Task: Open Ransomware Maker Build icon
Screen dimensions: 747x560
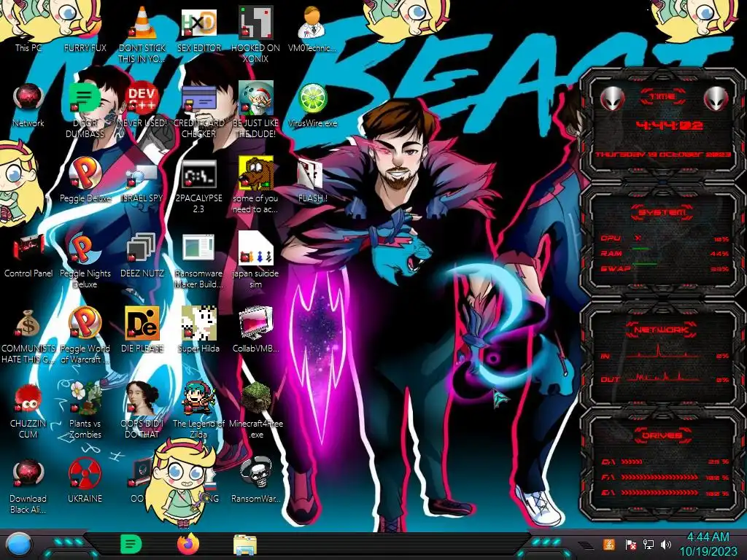Action: click(x=198, y=260)
